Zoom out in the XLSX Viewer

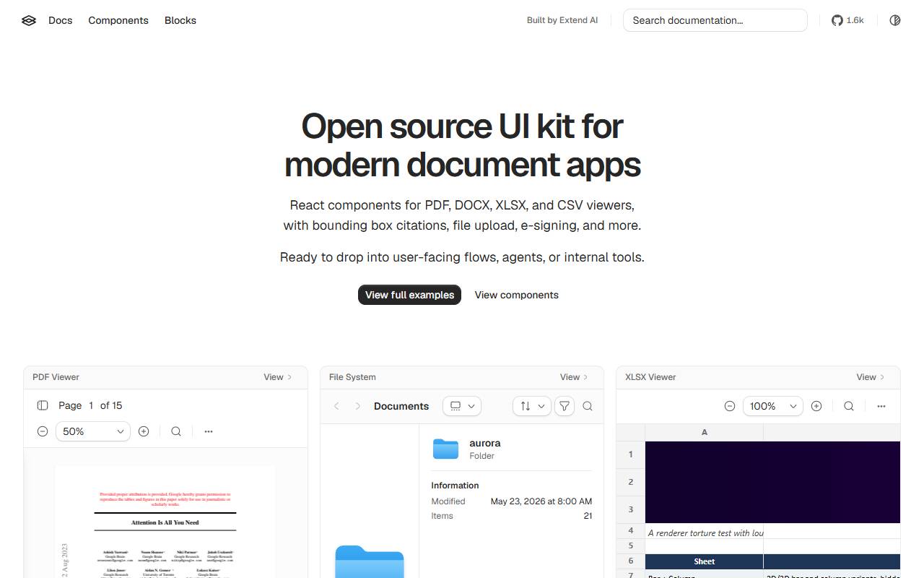click(730, 406)
